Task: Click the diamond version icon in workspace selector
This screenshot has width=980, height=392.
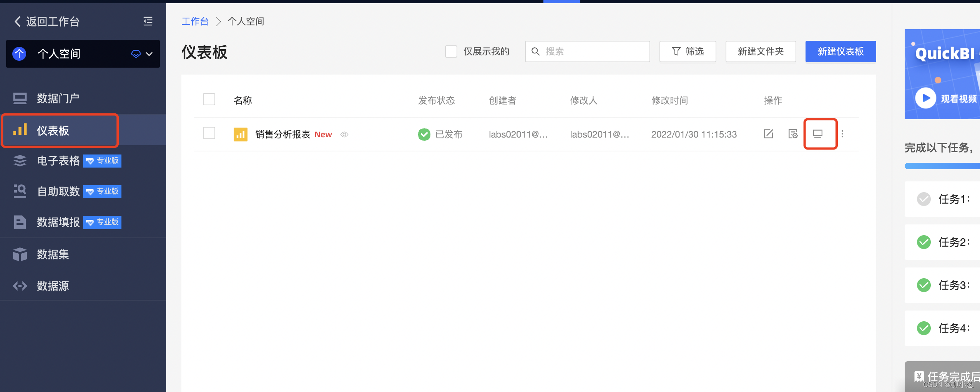Action: point(136,54)
